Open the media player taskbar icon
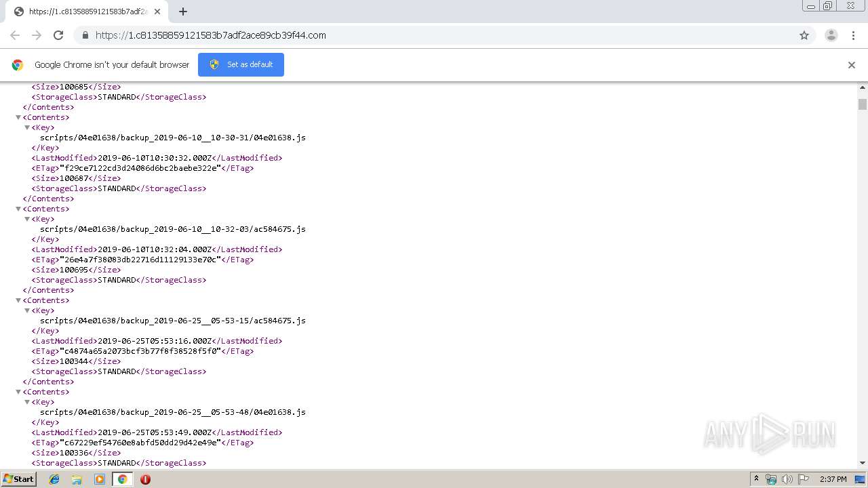Viewport: 868px width, 488px height. tap(100, 479)
